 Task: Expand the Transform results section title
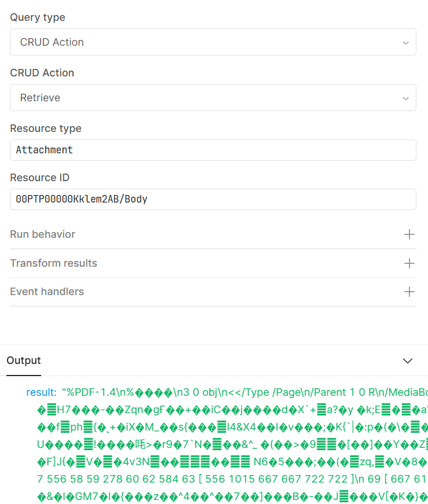[x=53, y=263]
